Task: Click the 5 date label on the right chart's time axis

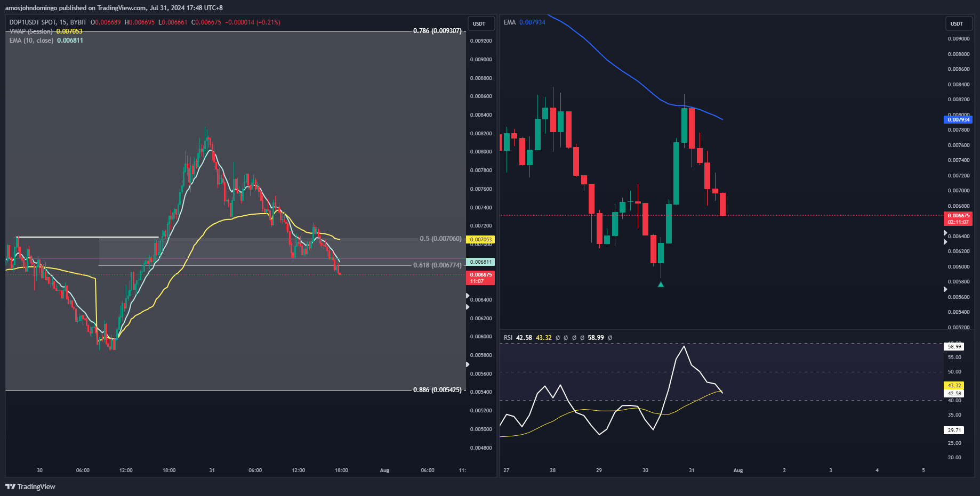Action: pos(923,470)
